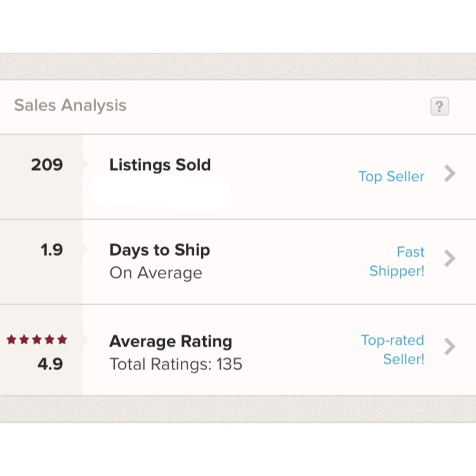Open the help question mark icon
This screenshot has height=476, width=476.
coord(439,106)
